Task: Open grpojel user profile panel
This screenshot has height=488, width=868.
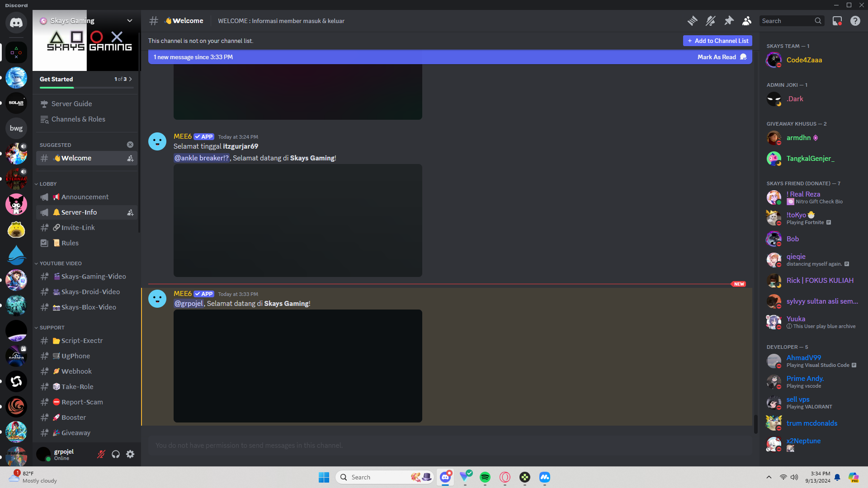Action: [x=64, y=454]
